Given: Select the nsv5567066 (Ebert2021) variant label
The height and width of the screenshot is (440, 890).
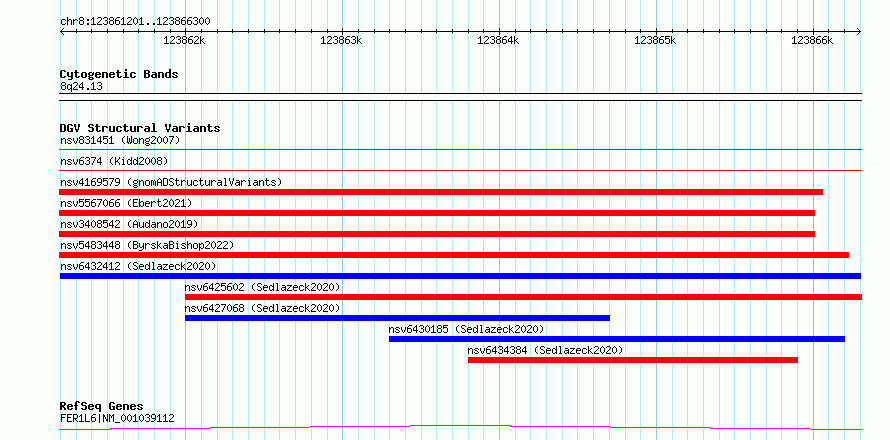Looking at the screenshot, I should (126, 203).
